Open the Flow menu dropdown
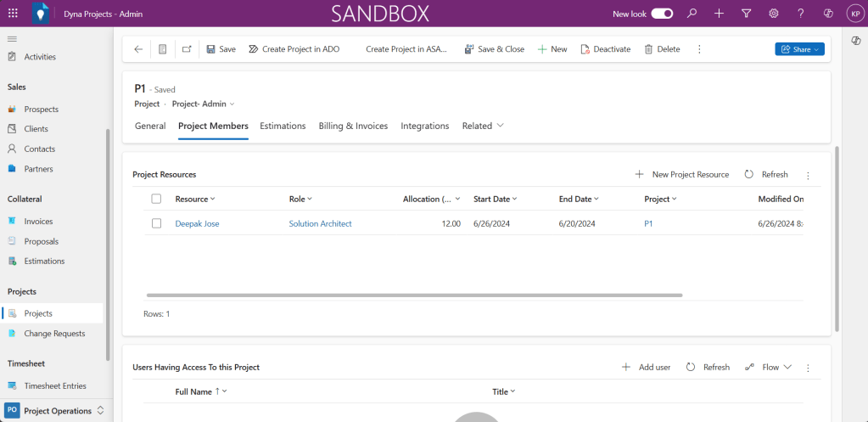Screen dimensions: 868x422 [768, 367]
